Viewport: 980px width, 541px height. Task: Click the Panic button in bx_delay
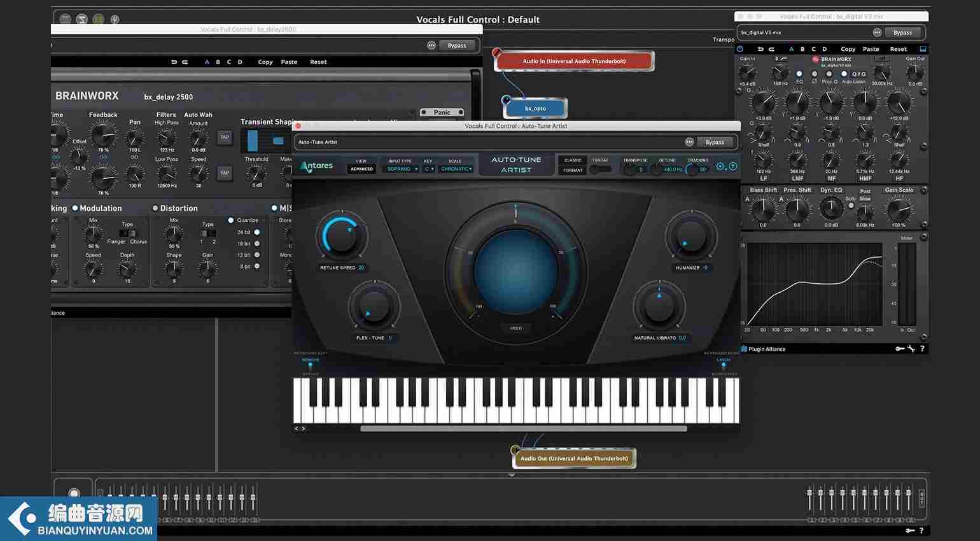tap(442, 112)
